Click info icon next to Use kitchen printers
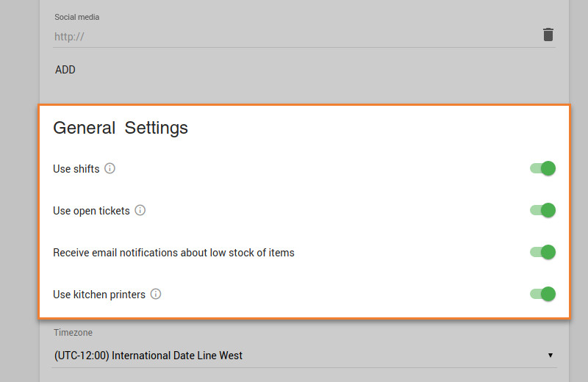 tap(156, 294)
